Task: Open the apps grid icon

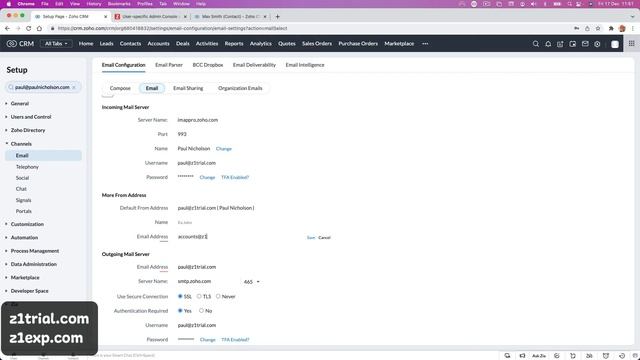Action: [x=631, y=44]
